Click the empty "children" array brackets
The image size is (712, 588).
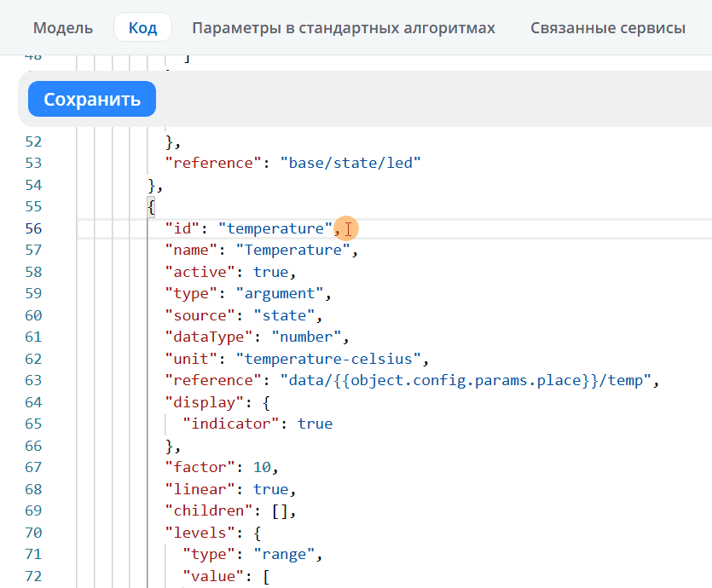click(x=280, y=511)
